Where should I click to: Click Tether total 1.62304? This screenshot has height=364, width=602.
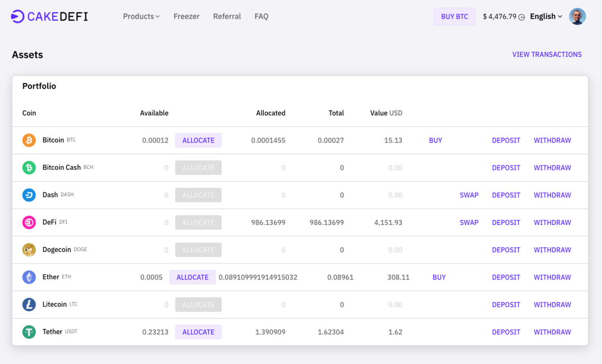click(330, 332)
